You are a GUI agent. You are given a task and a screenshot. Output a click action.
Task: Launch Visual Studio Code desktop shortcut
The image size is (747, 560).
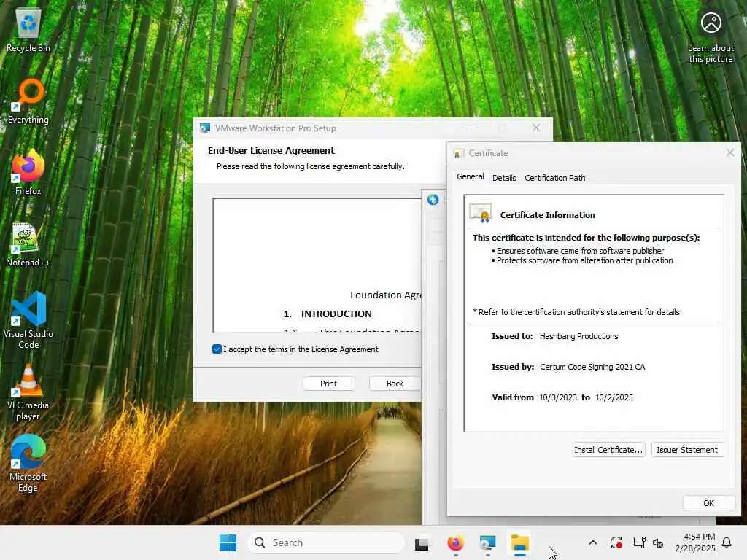click(28, 320)
